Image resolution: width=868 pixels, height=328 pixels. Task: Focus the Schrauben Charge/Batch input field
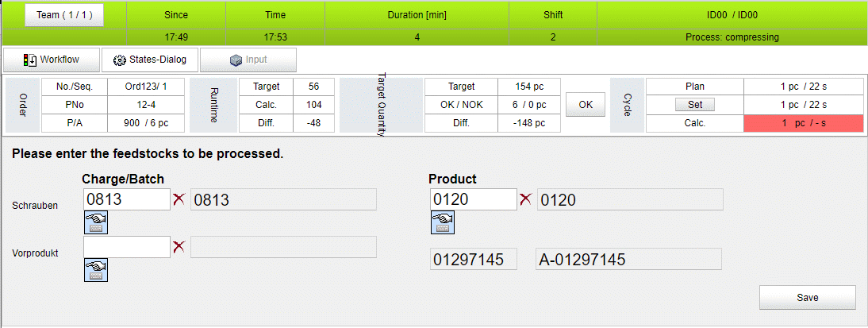pos(127,199)
